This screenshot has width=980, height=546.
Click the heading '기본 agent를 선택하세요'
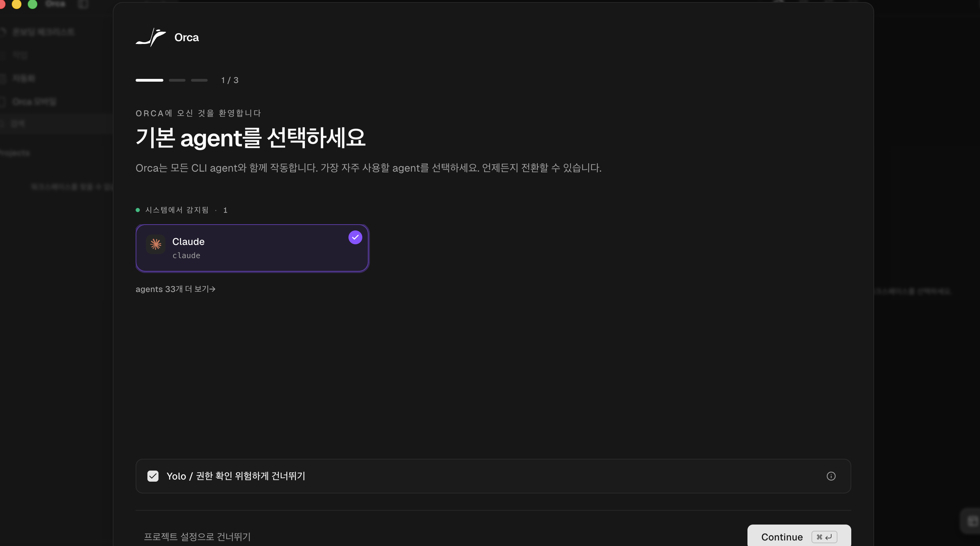pyautogui.click(x=250, y=138)
